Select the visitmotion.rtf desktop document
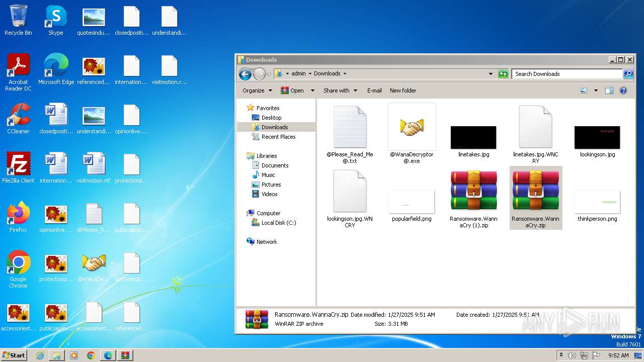Screen dimensions: 644x362 click(x=94, y=168)
